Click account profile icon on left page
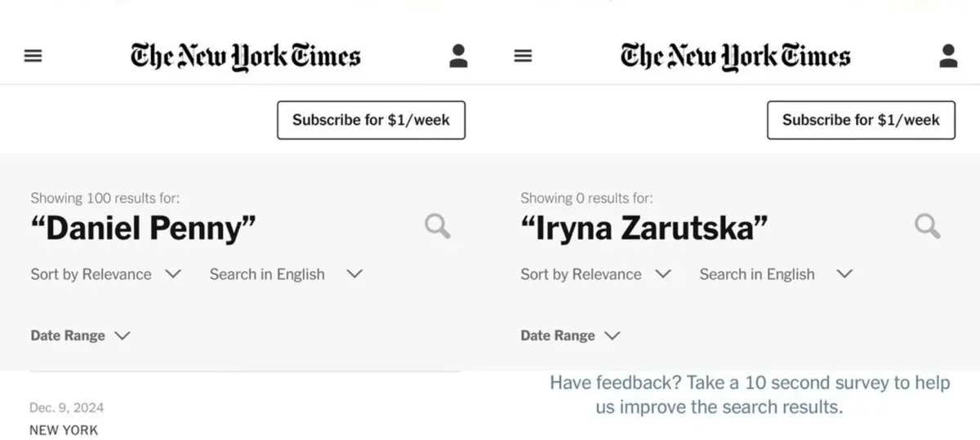Image resolution: width=980 pixels, height=440 pixels. (458, 56)
